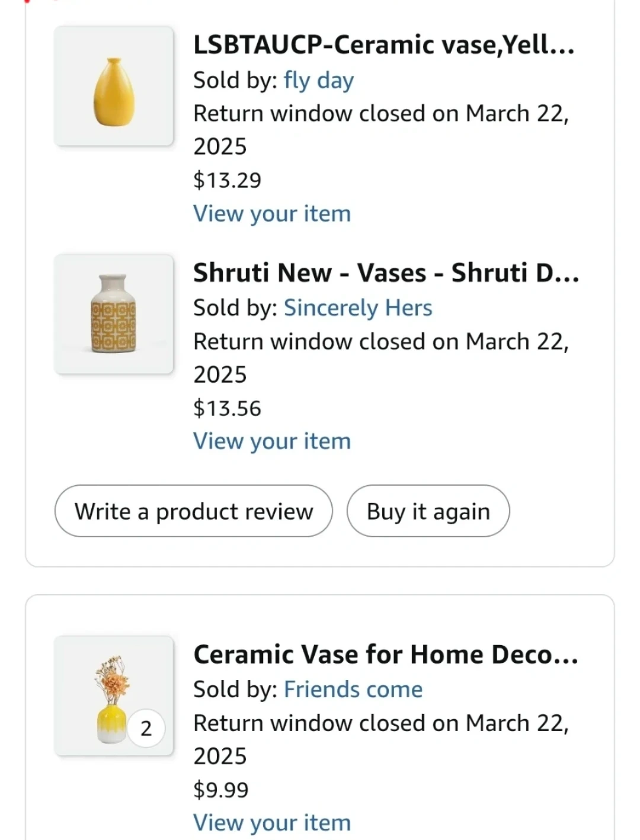Click return window text under Sincerely Hers
The width and height of the screenshot is (640, 840).
[x=380, y=342]
